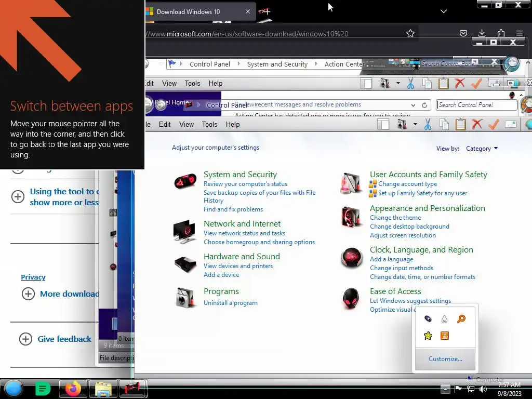
Task: Save to Pocket icon in Firefox toolbar
Action: pyautogui.click(x=463, y=33)
